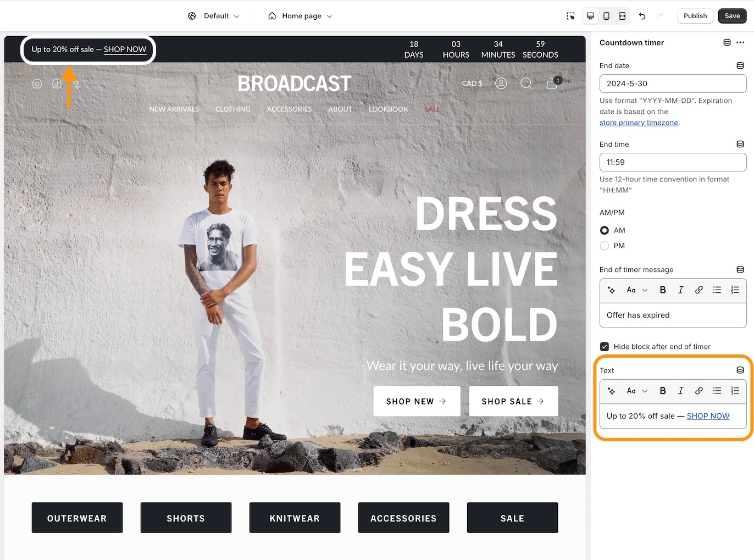
Task: Open the three-dot menu beside Countdown timer
Action: coord(740,42)
